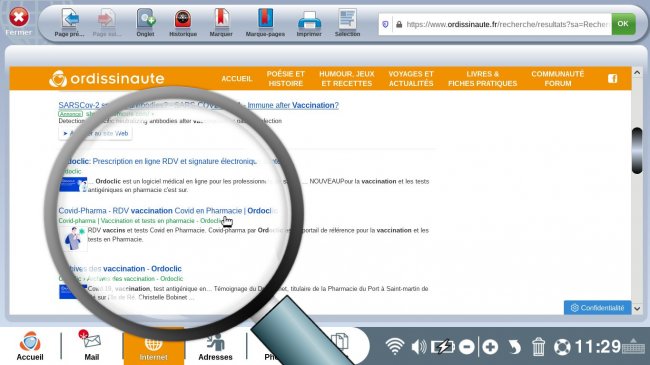
Task: Click the Covid-Pharma result thumbnail image
Action: click(x=73, y=238)
